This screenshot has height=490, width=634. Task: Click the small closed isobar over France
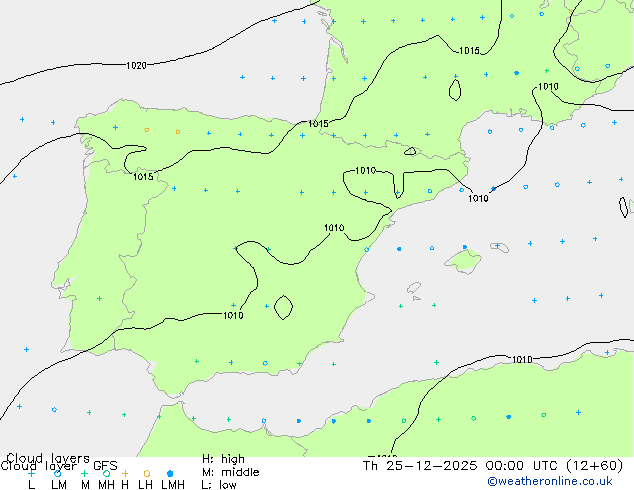[x=455, y=90]
